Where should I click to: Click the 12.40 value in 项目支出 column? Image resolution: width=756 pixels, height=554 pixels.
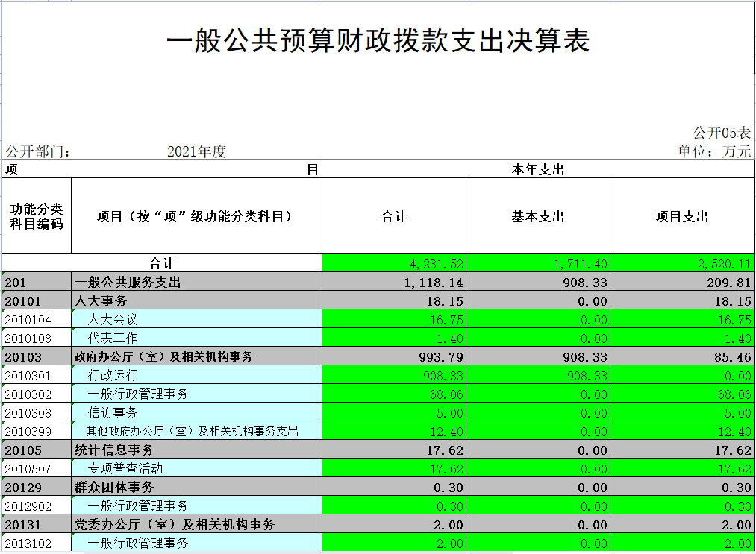pos(682,431)
